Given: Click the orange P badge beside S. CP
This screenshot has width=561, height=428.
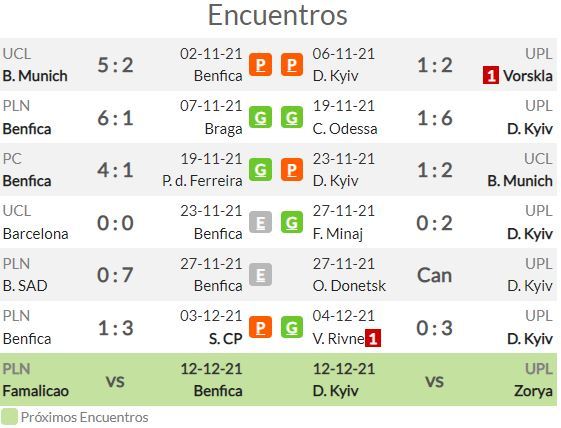Looking at the screenshot, I should (260, 327).
